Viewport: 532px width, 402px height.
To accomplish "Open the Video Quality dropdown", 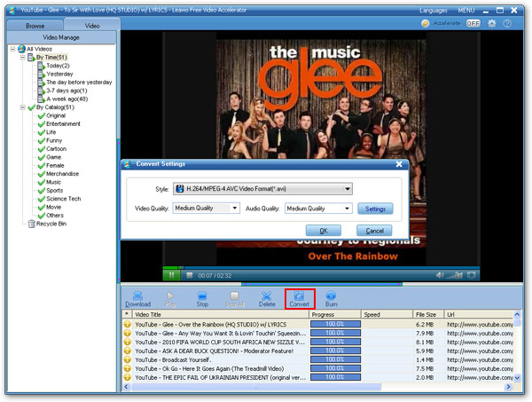I will click(x=207, y=208).
